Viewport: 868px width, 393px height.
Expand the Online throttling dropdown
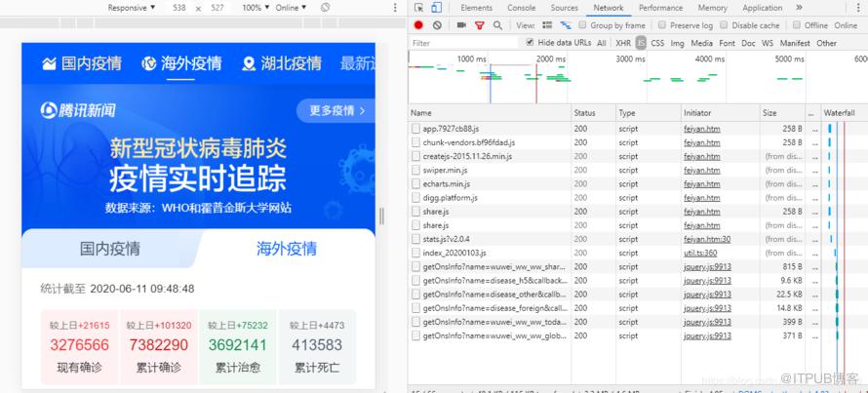click(291, 8)
